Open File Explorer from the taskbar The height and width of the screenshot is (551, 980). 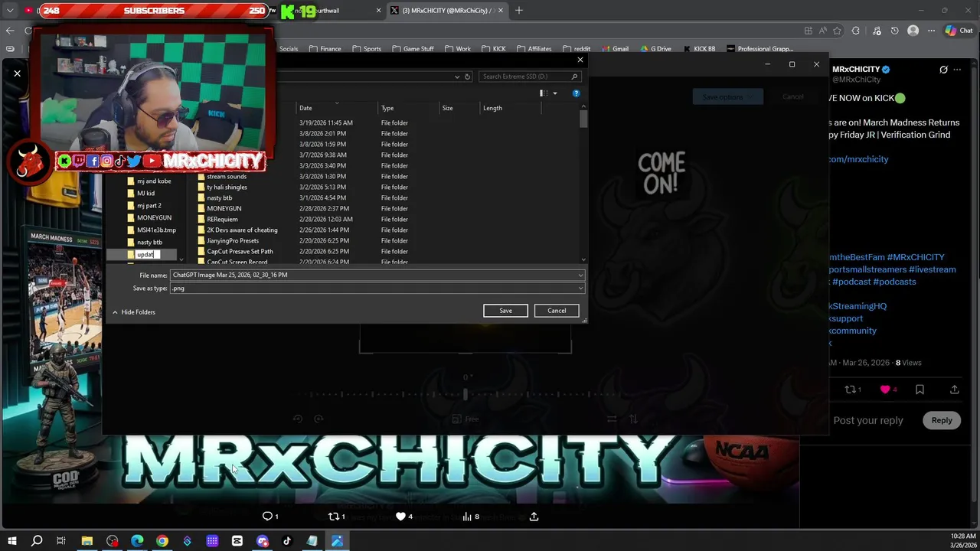click(87, 541)
